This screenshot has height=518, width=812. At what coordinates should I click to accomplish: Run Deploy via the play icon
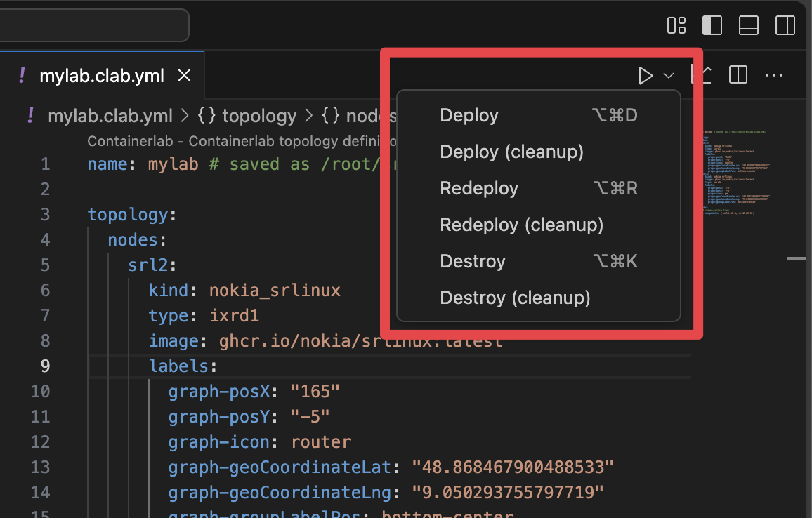[x=646, y=75]
